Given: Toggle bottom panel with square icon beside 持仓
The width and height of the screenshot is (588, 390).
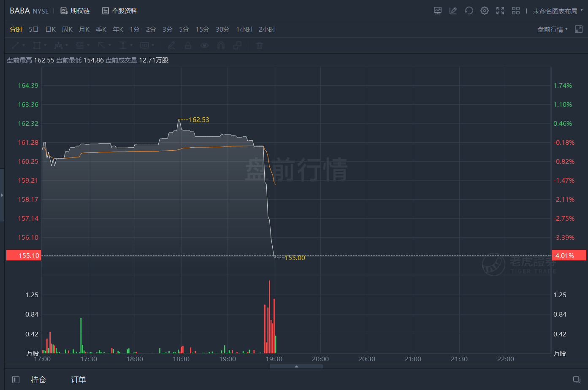Looking at the screenshot, I should 16,379.
